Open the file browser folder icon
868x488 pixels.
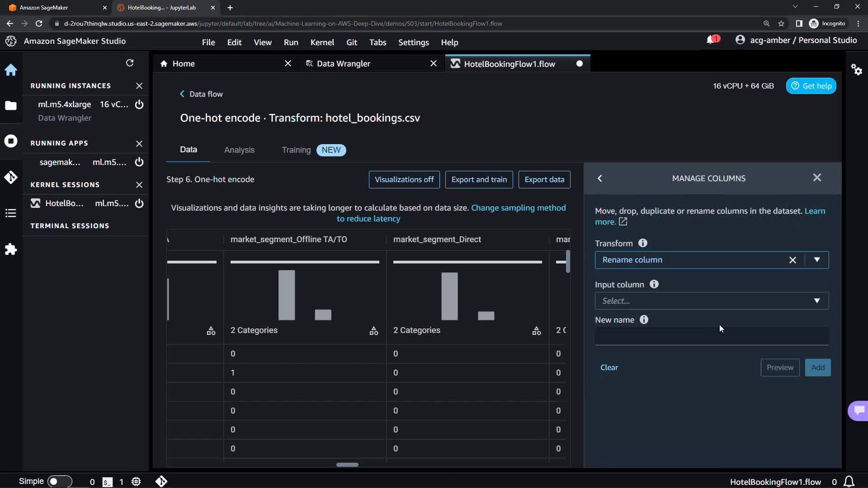[11, 106]
